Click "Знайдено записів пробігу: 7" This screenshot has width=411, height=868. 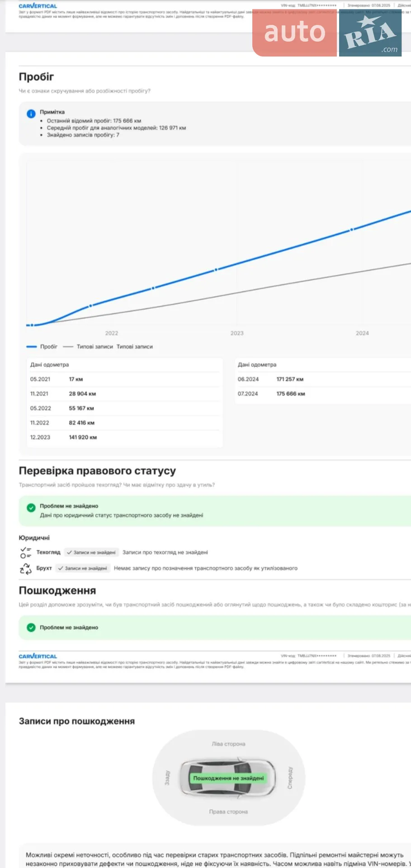83,135
